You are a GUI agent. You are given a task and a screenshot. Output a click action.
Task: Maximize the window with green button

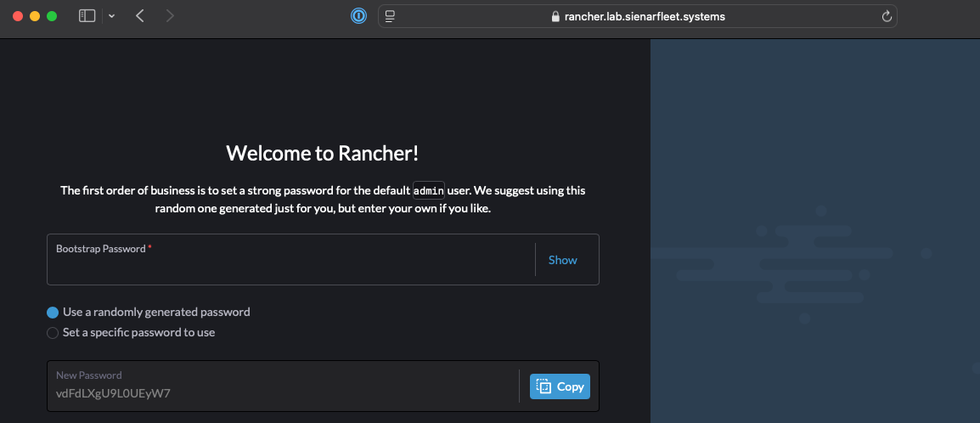click(x=52, y=16)
